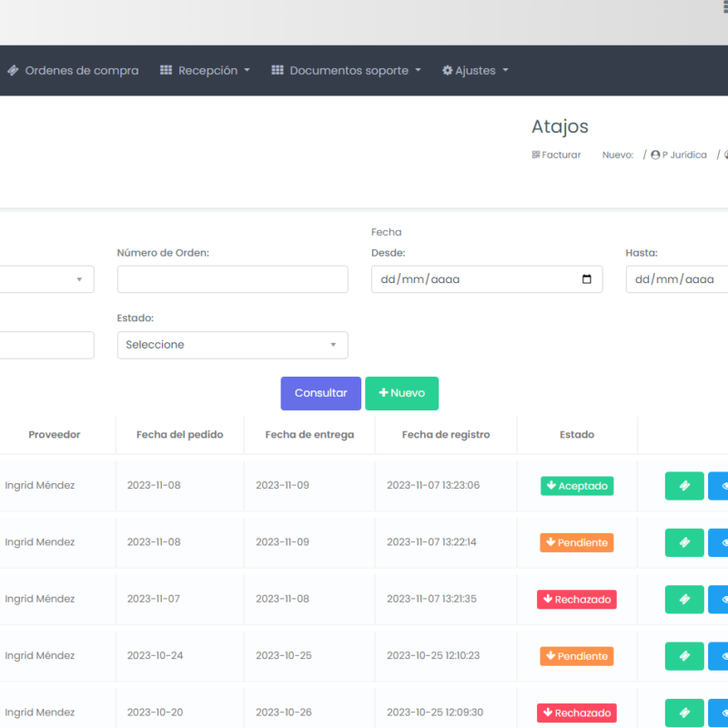
Task: Focus the Número de Orden text field
Action: tap(232, 279)
